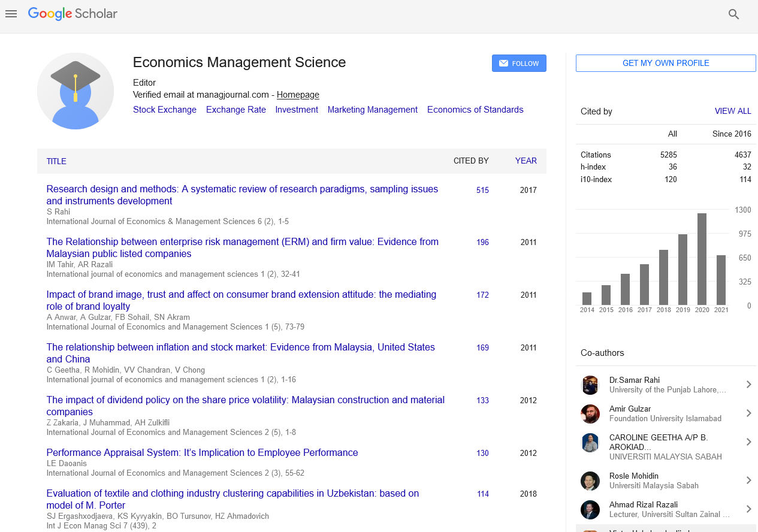Viewport: 758px width, 532px height.
Task: Click Rosle Mohidin's profile photo
Action: 590,480
